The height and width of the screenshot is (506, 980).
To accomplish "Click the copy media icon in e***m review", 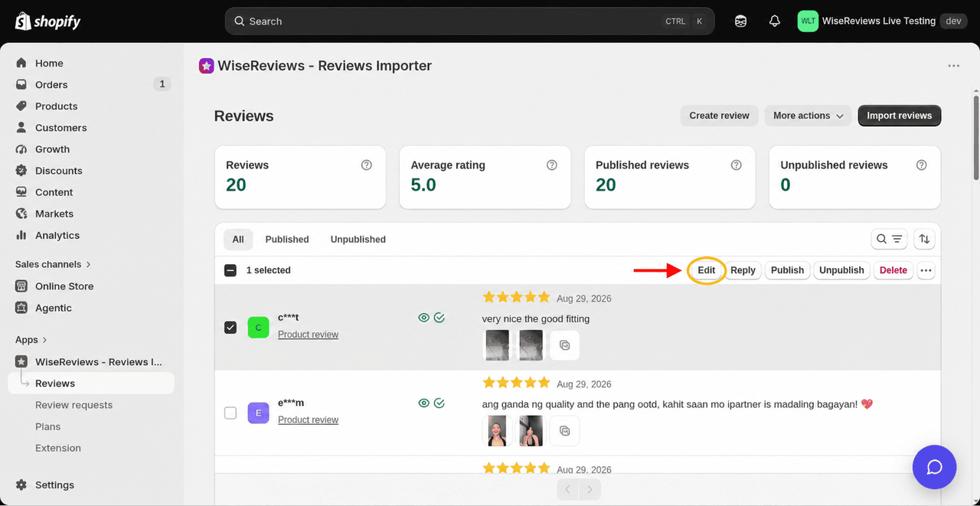I will [x=564, y=431].
